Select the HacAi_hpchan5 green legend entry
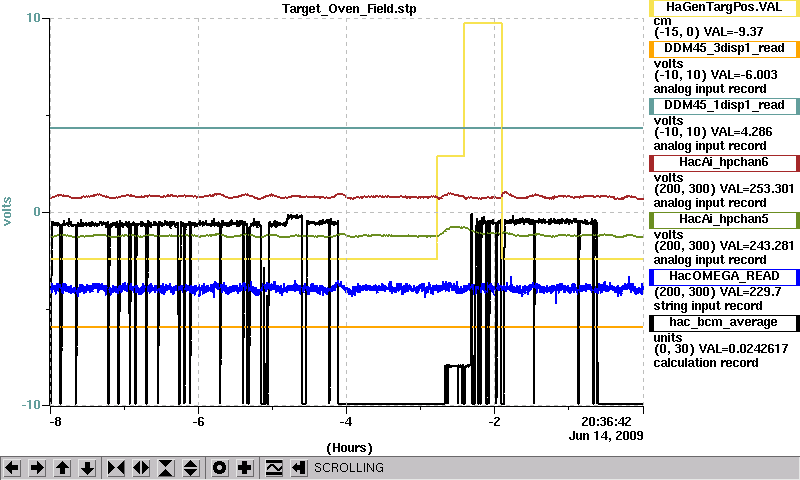The height and width of the screenshot is (480, 800). click(724, 220)
